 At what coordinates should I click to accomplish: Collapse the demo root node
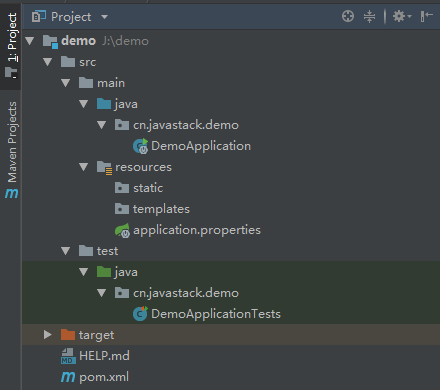pos(30,41)
